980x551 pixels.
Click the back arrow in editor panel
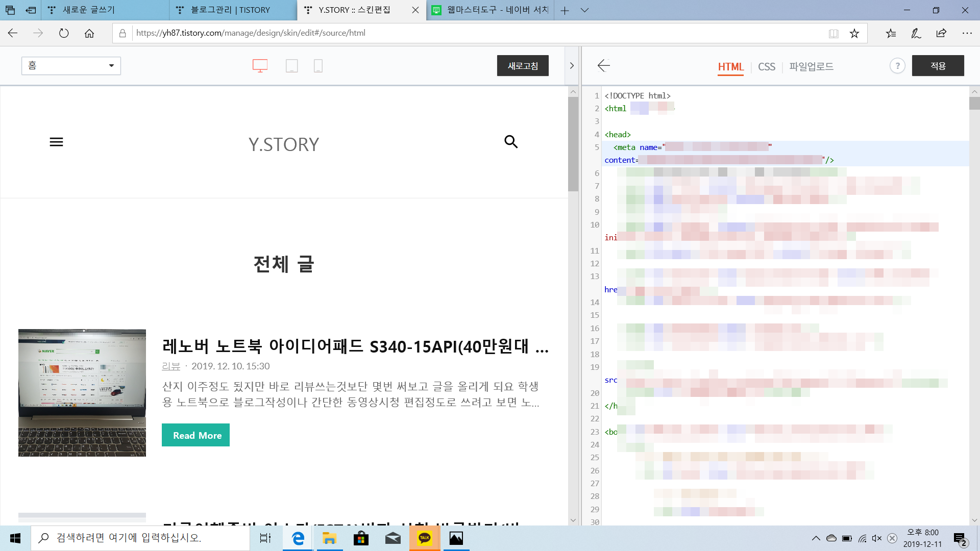point(604,66)
